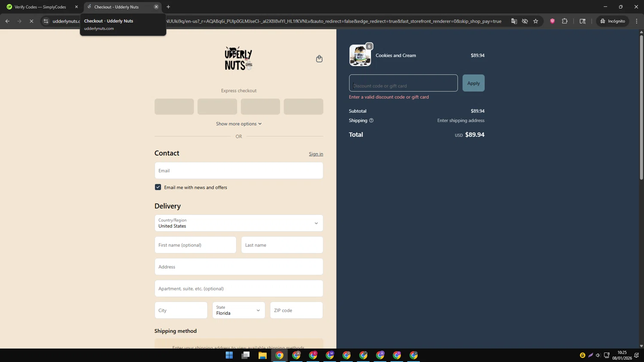Open State dropdown showing Florida
The image size is (644, 362).
point(239,310)
